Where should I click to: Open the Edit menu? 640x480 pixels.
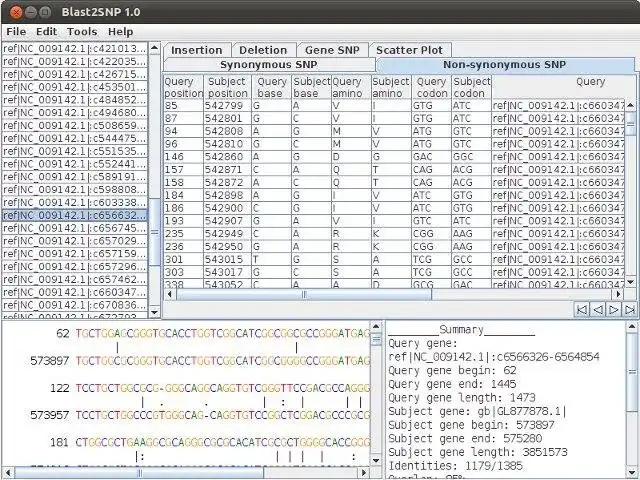(46, 32)
